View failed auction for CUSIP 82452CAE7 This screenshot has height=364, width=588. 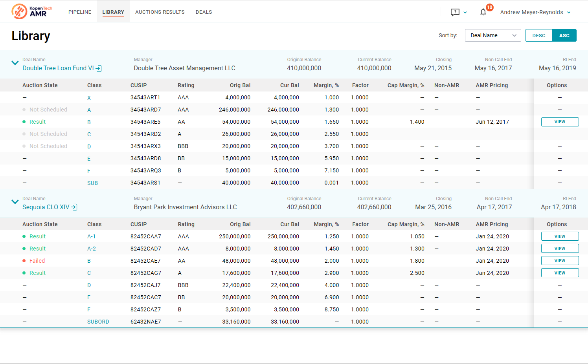tap(560, 261)
